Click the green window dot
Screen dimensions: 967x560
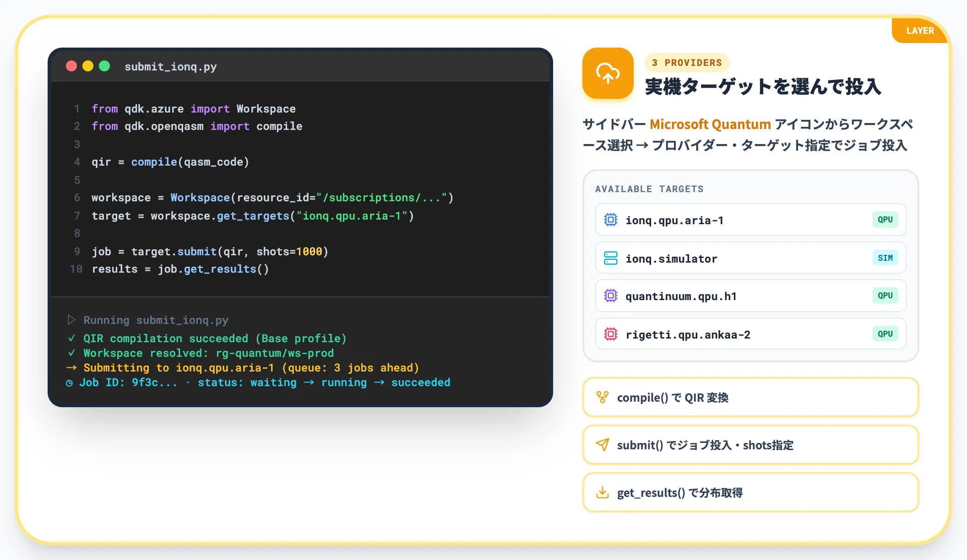click(x=104, y=66)
